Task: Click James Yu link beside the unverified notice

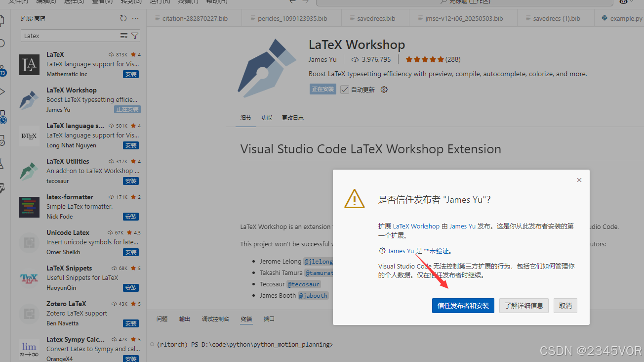Action: tap(401, 251)
